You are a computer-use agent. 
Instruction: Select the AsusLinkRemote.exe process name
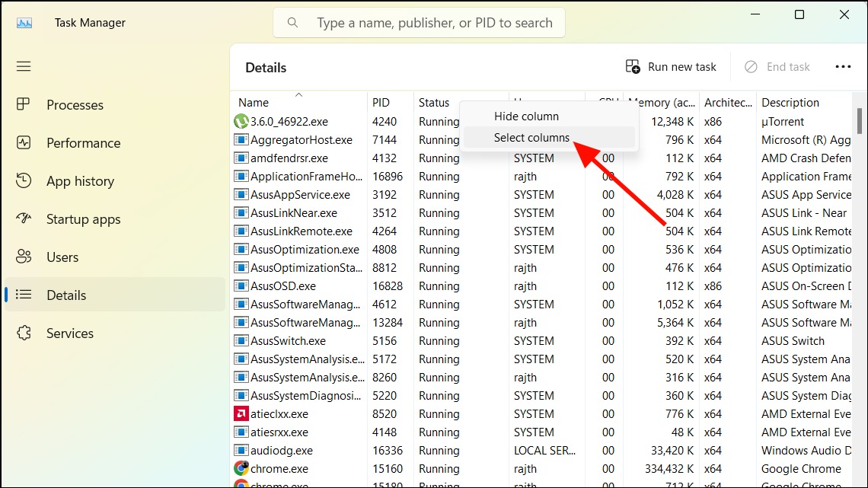[302, 231]
